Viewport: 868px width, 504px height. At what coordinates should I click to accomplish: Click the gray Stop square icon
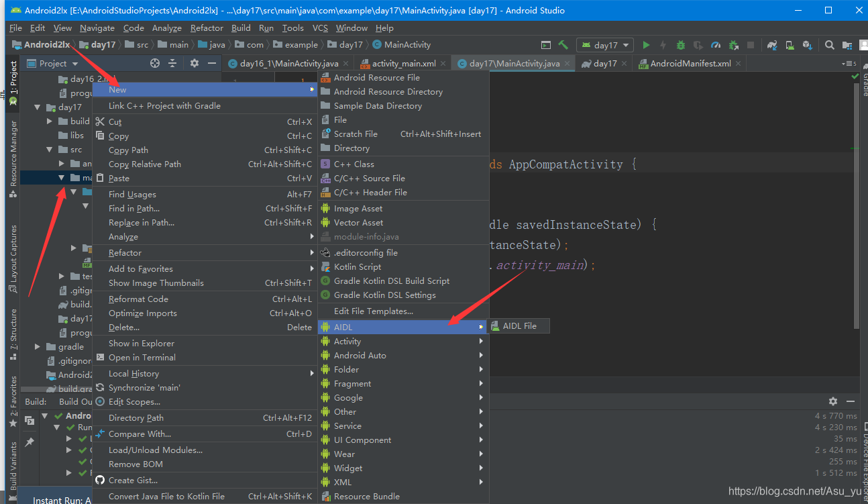[x=751, y=45]
